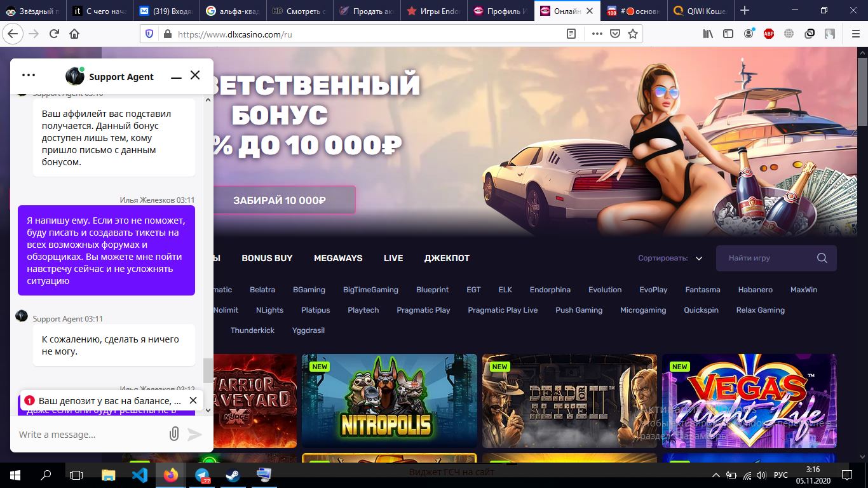Reload the dlxcasino page

tap(54, 34)
